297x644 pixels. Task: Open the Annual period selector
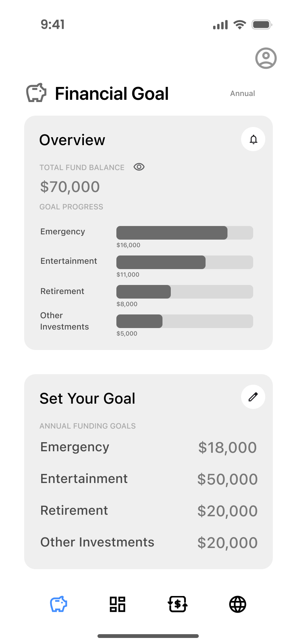[243, 93]
